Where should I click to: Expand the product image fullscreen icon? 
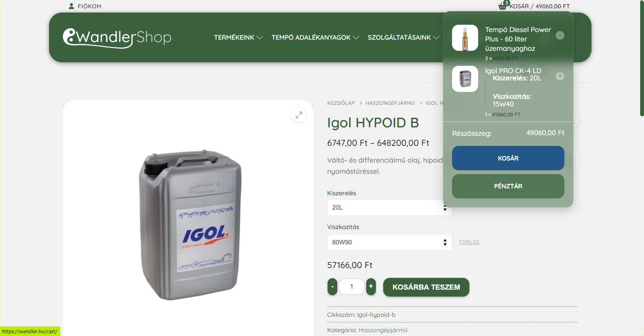coord(299,115)
